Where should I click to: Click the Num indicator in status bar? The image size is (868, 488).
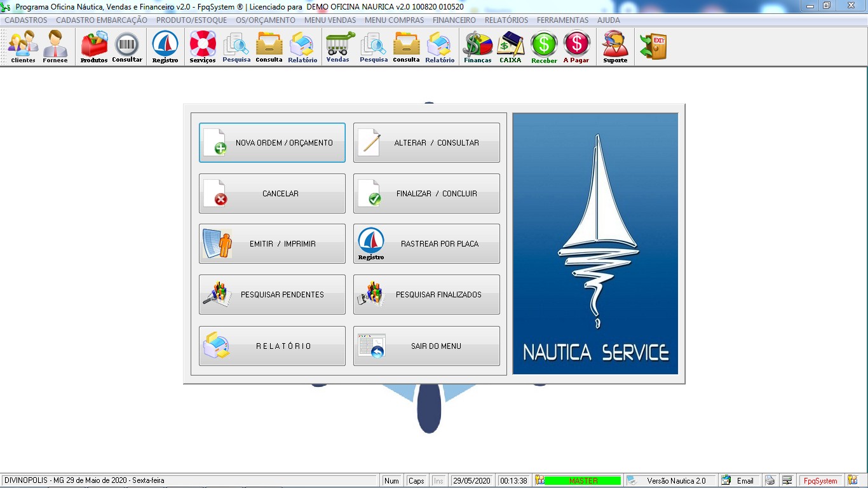(391, 481)
